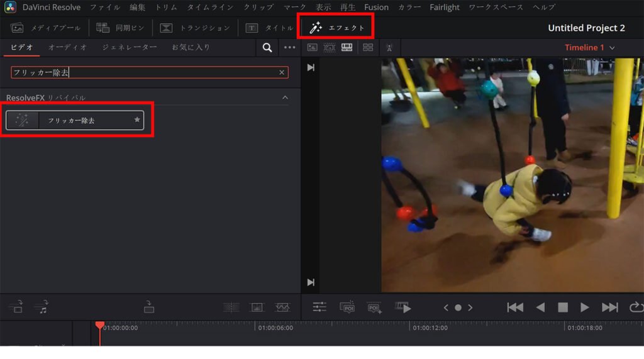644x359 pixels.
Task: Switch to the ジェネレーター tab
Action: point(129,47)
